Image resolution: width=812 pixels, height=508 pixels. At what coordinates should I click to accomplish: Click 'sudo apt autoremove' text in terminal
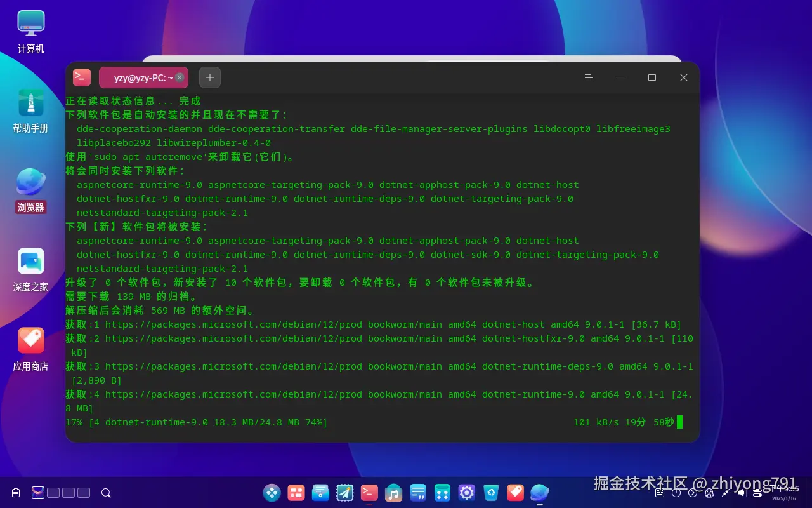148,157
